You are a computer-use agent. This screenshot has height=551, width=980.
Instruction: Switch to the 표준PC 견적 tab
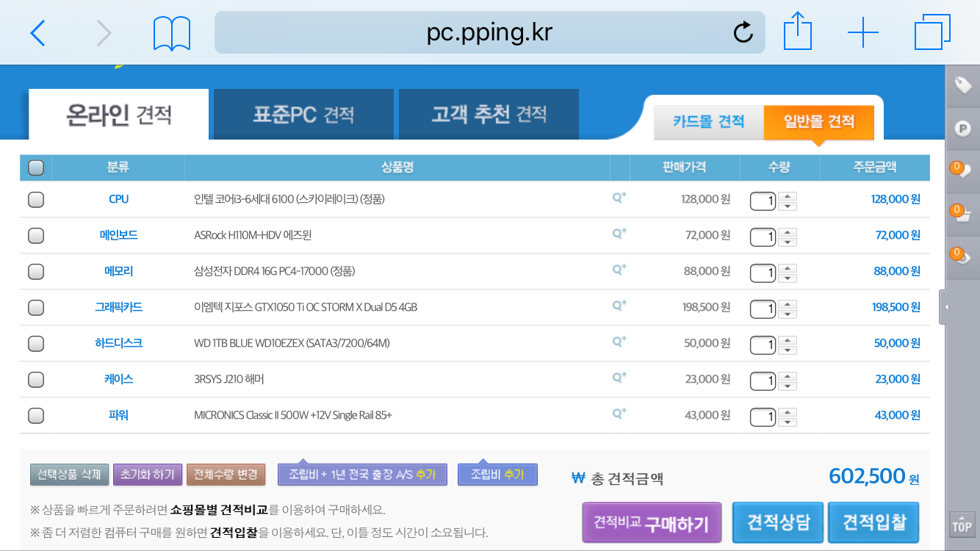pyautogui.click(x=303, y=115)
